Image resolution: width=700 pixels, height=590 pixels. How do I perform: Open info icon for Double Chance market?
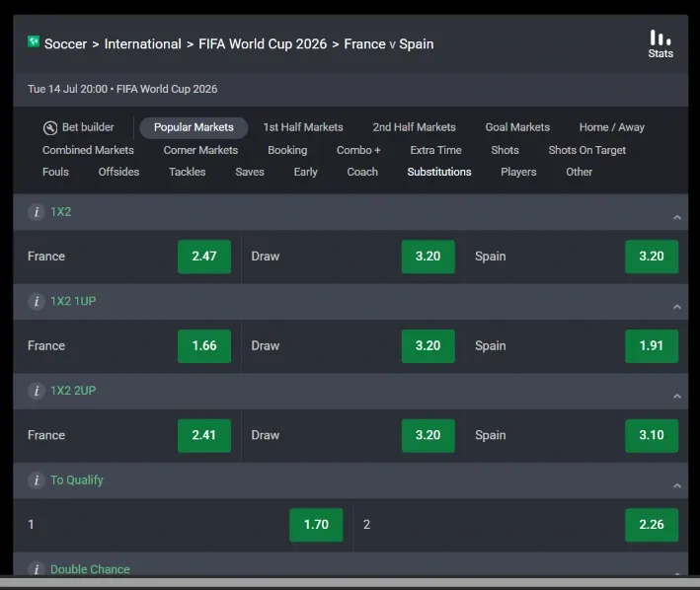[x=37, y=569]
